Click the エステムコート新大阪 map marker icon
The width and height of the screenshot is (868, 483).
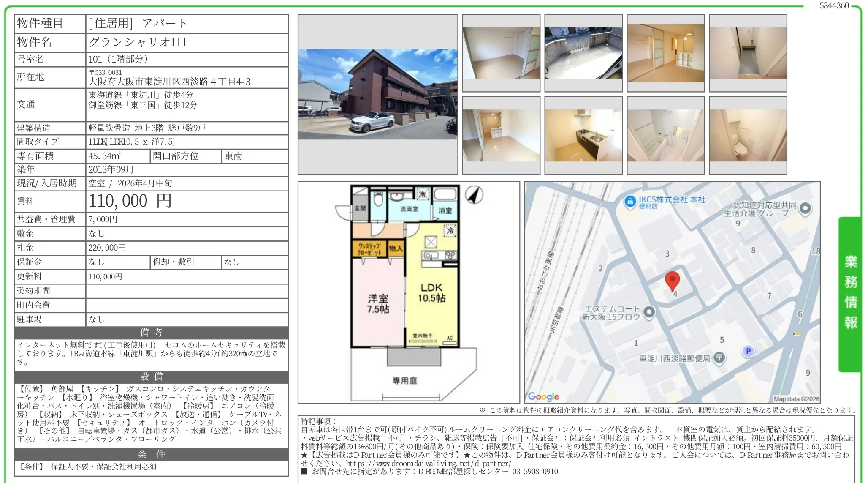tap(649, 312)
